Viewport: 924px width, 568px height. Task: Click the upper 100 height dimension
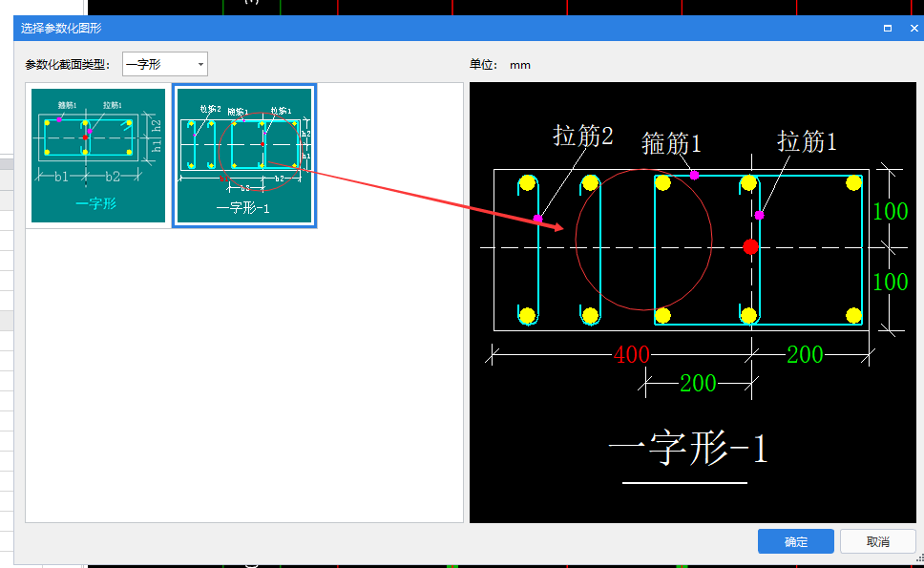pyautogui.click(x=890, y=212)
